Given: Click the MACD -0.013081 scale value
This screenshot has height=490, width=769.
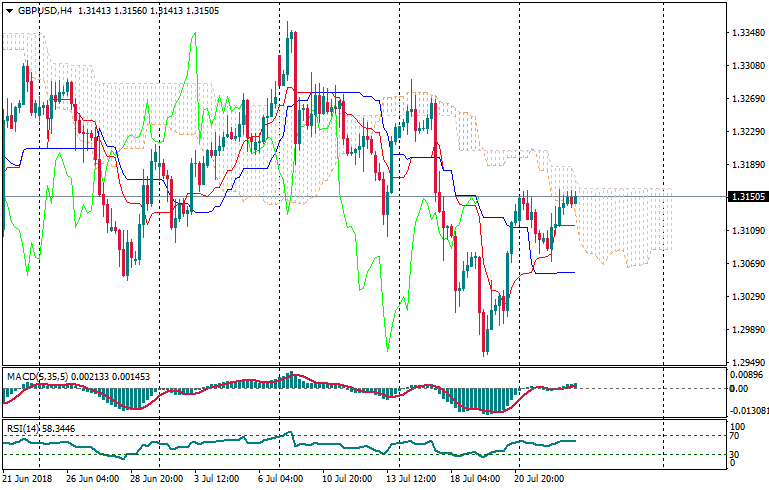Looking at the screenshot, I should click(x=749, y=410).
